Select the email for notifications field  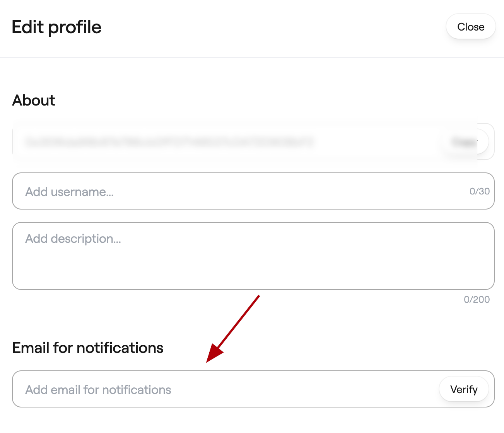pyautogui.click(x=224, y=389)
